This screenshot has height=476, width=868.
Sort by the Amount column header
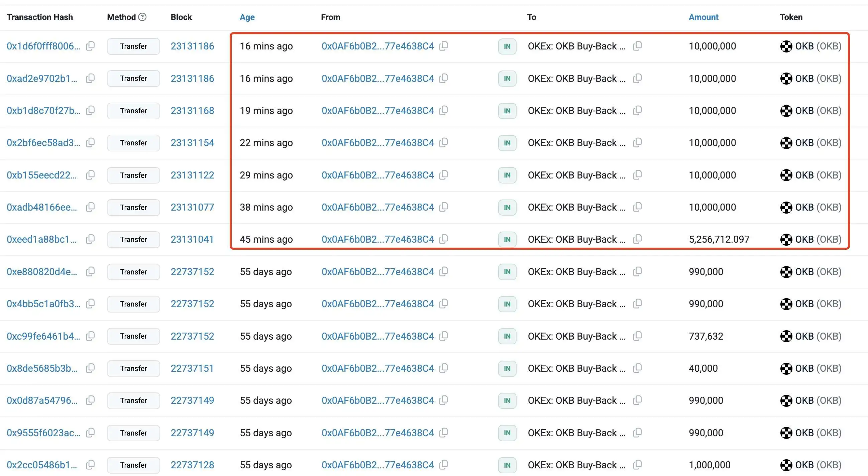click(x=703, y=17)
